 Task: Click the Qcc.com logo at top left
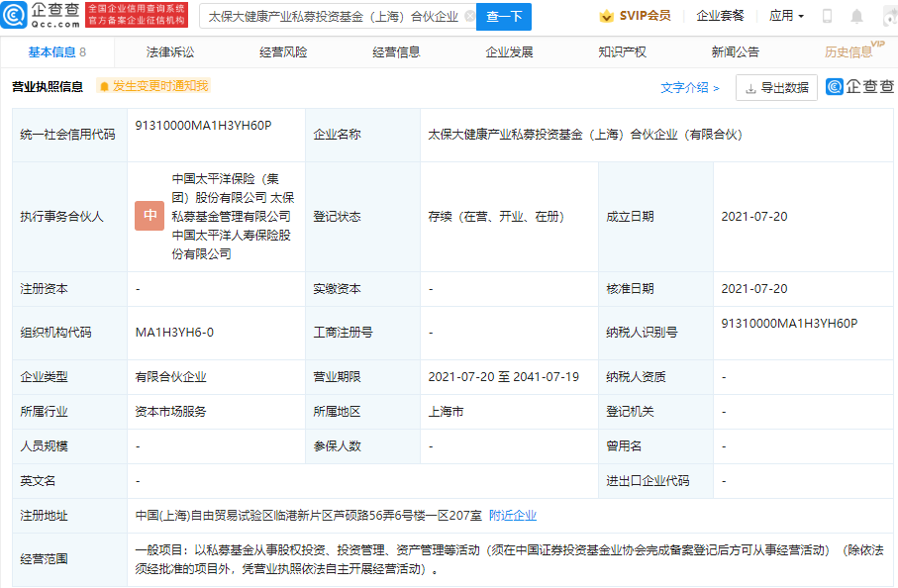point(42,15)
